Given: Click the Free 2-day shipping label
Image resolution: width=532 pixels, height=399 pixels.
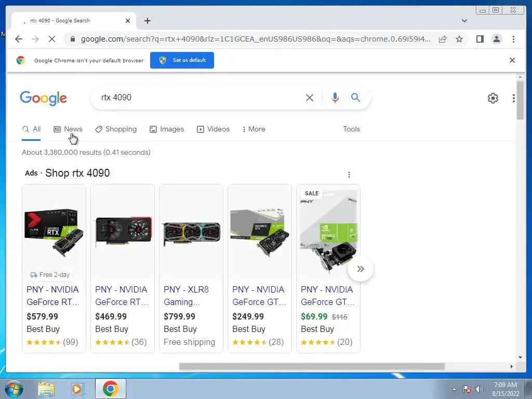Looking at the screenshot, I should [49, 274].
